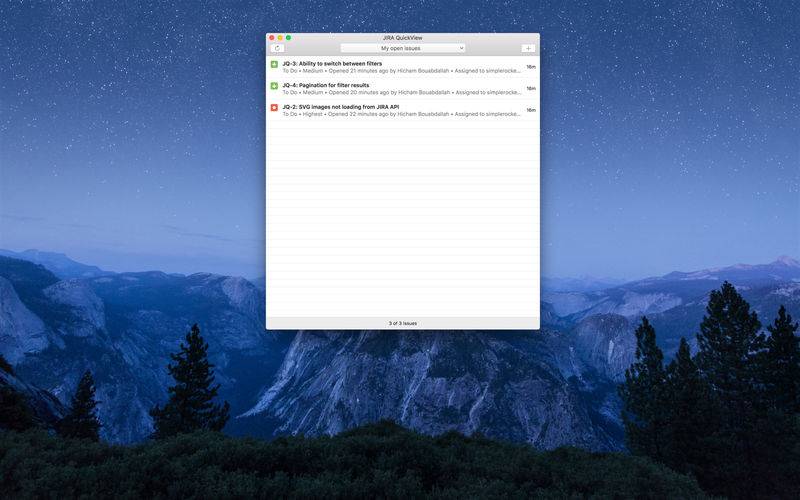Image resolution: width=800 pixels, height=500 pixels.
Task: Minimize the JIRA QuickView window
Action: click(x=280, y=38)
